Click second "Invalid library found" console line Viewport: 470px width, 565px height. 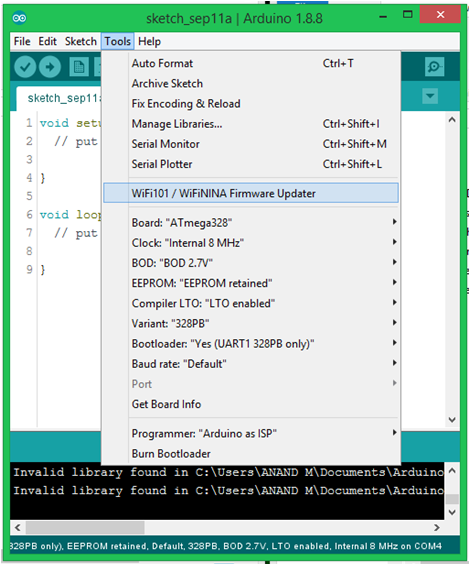click(x=229, y=491)
